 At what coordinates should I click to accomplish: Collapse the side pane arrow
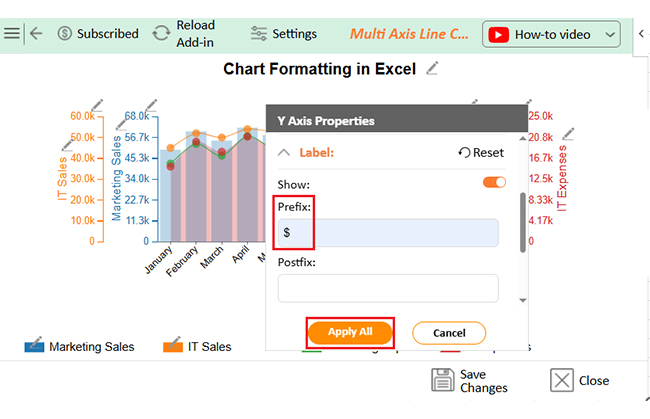pos(640,33)
